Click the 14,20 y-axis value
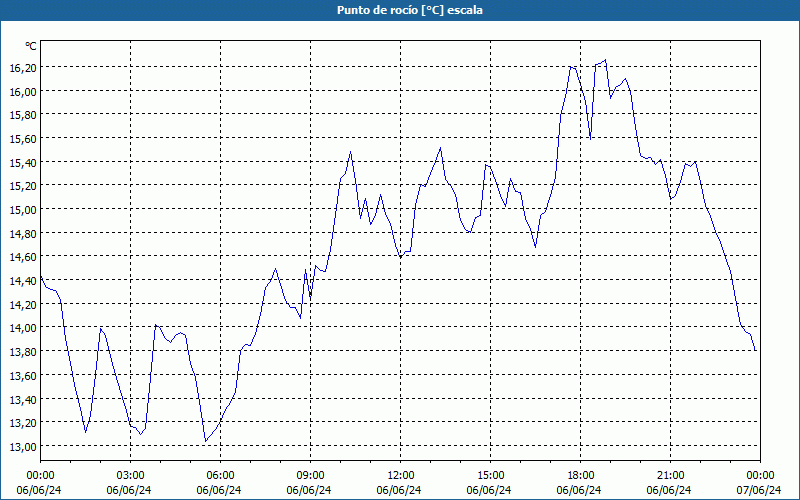 click(x=23, y=304)
